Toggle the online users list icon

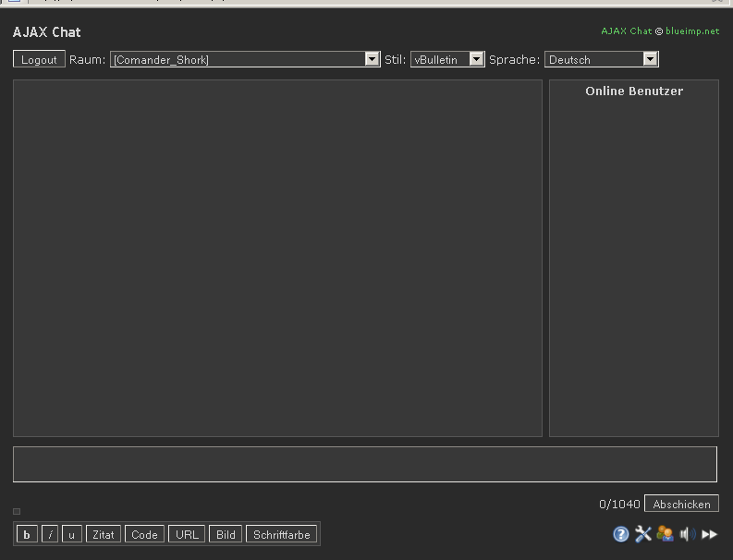click(x=666, y=534)
